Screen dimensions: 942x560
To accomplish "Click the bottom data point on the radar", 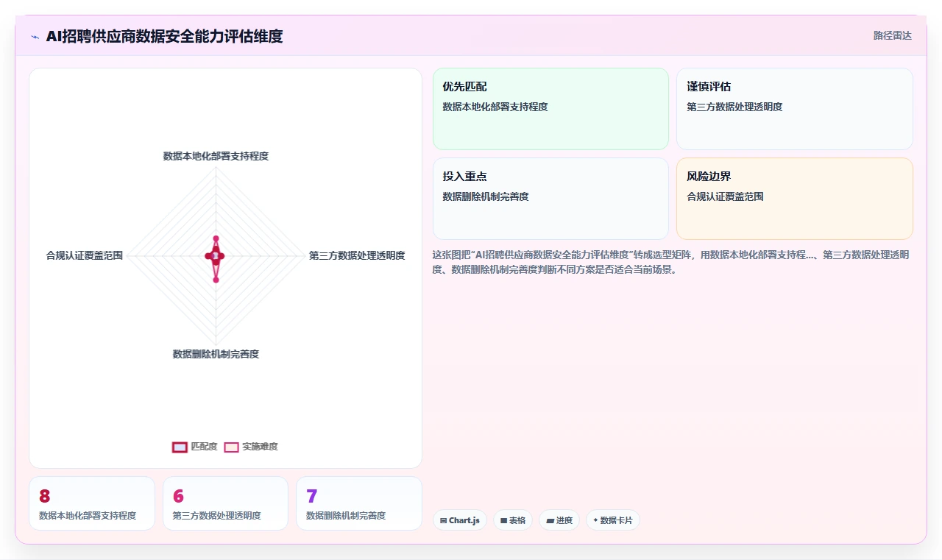I will click(x=216, y=280).
